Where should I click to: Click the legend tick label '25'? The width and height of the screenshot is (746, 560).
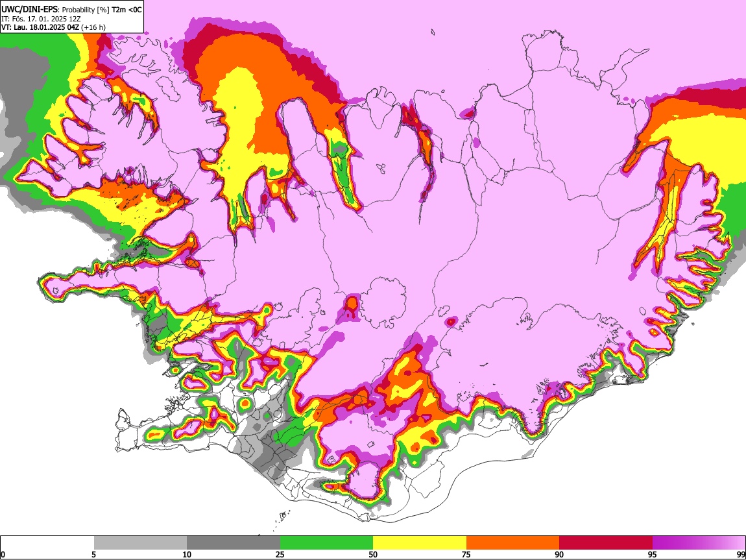click(280, 555)
